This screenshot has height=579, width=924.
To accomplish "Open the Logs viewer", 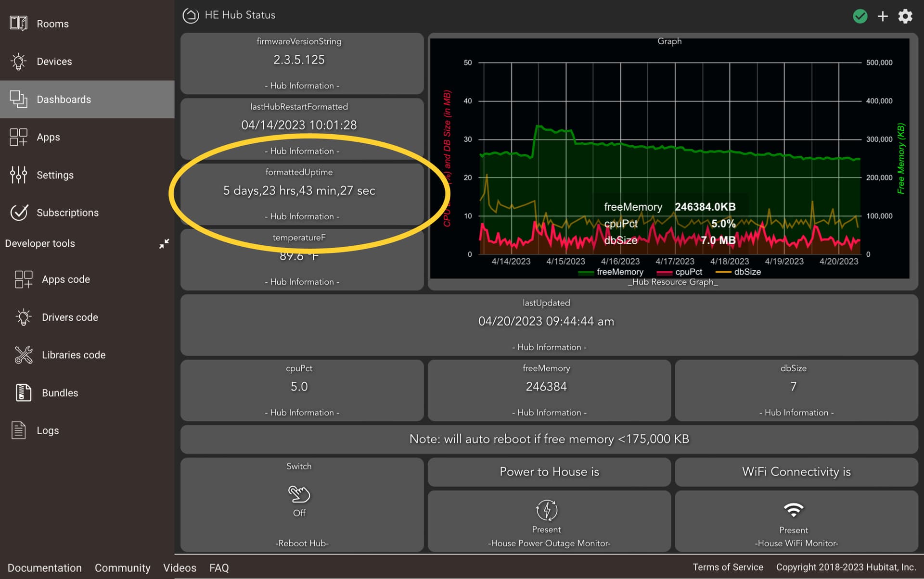I will [48, 430].
